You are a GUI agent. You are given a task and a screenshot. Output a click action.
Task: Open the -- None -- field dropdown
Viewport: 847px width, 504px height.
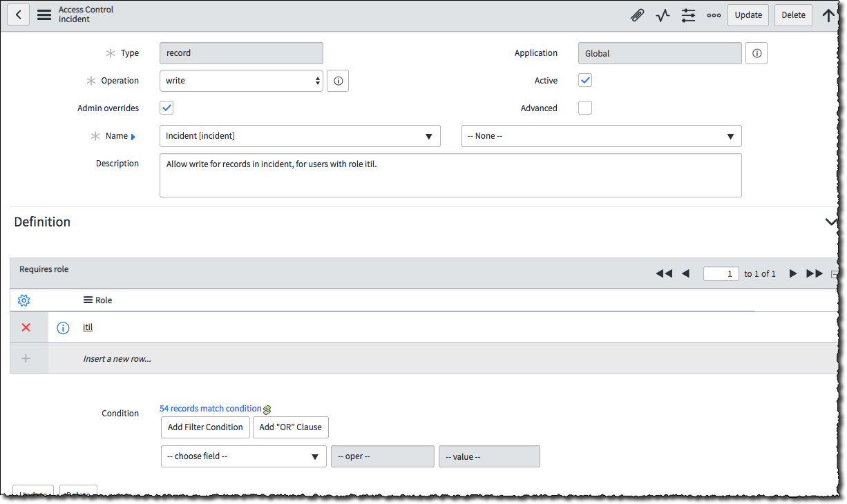pyautogui.click(x=602, y=136)
